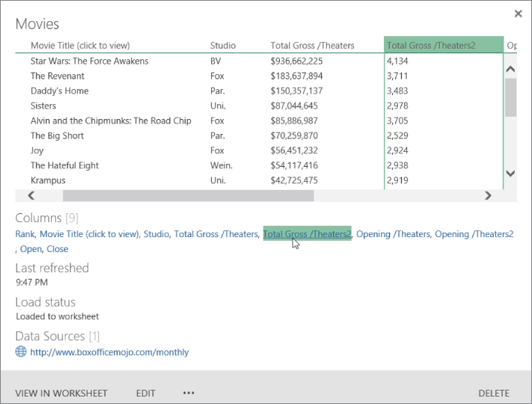The image size is (532, 404).
Task: Click the 3,705 theaters cell
Action: 397,120
